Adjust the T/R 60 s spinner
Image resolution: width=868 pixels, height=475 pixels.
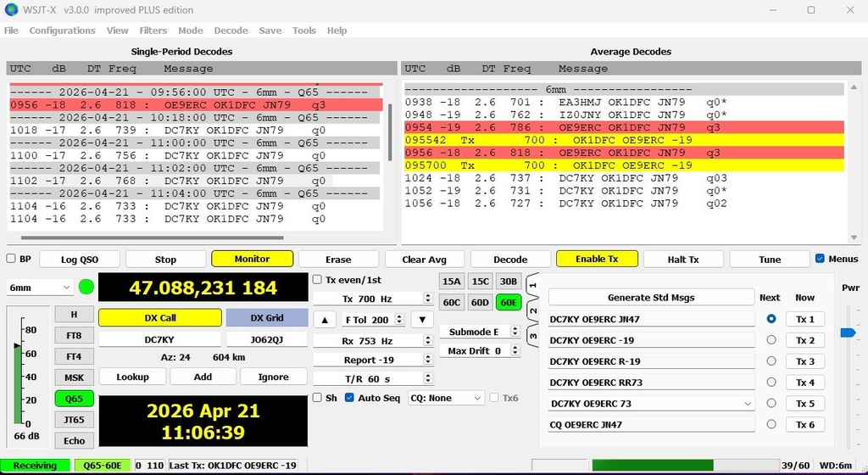(427, 378)
